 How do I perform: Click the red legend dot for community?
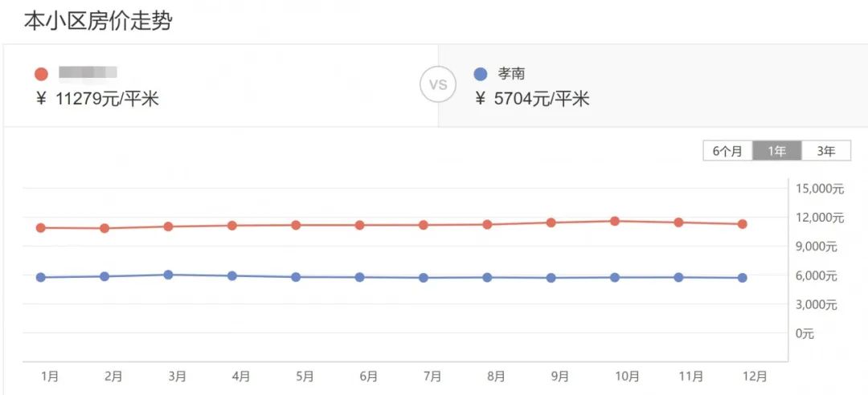[x=41, y=74]
